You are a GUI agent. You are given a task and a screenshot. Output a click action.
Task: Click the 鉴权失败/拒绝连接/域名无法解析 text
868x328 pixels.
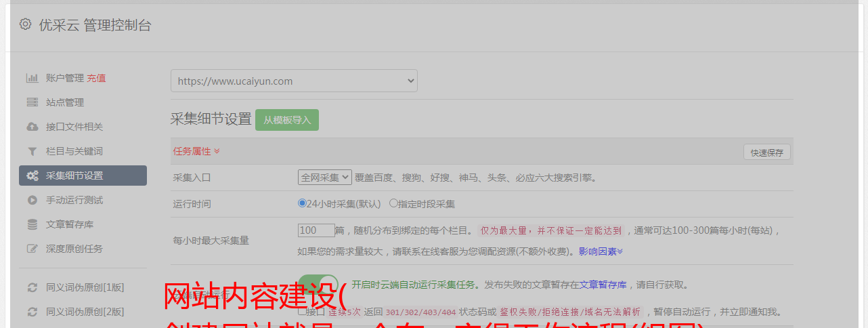point(570,312)
